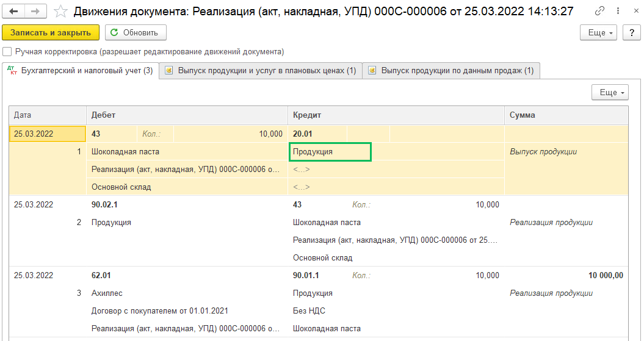
Task: Select Шоколадная паста under debit 43
Action: pyautogui.click(x=187, y=152)
